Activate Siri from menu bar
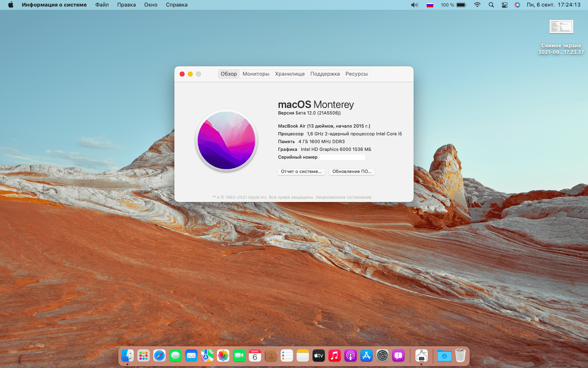This screenshot has height=368, width=588. tap(517, 5)
